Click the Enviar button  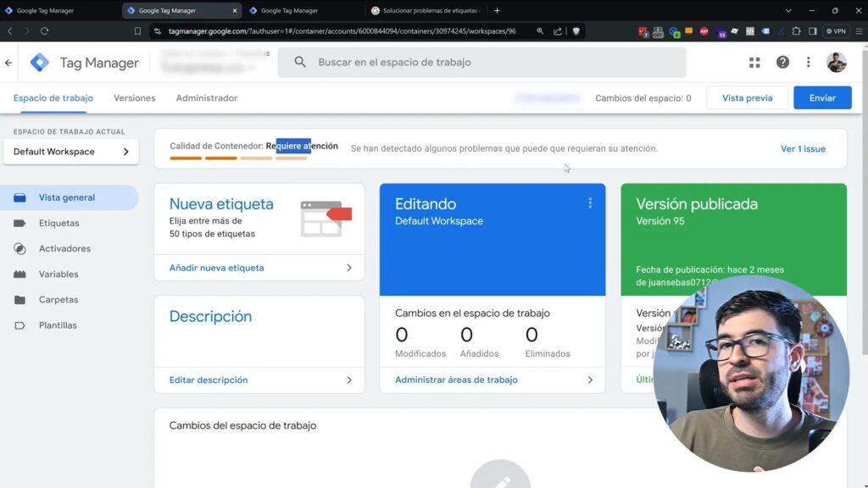click(822, 98)
